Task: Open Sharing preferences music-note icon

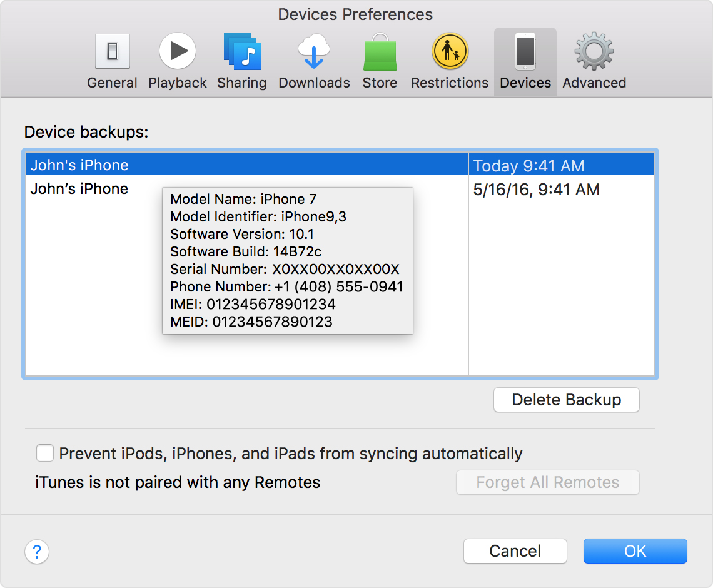Action: point(242,52)
